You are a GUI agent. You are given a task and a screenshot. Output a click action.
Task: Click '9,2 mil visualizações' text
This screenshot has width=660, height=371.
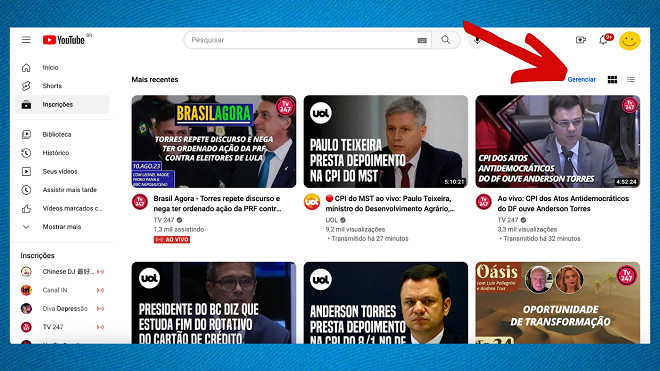(x=355, y=230)
